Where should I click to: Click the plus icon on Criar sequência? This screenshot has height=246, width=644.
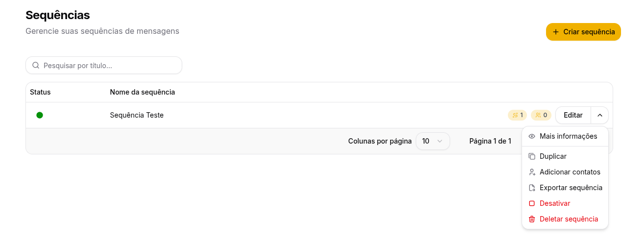555,32
